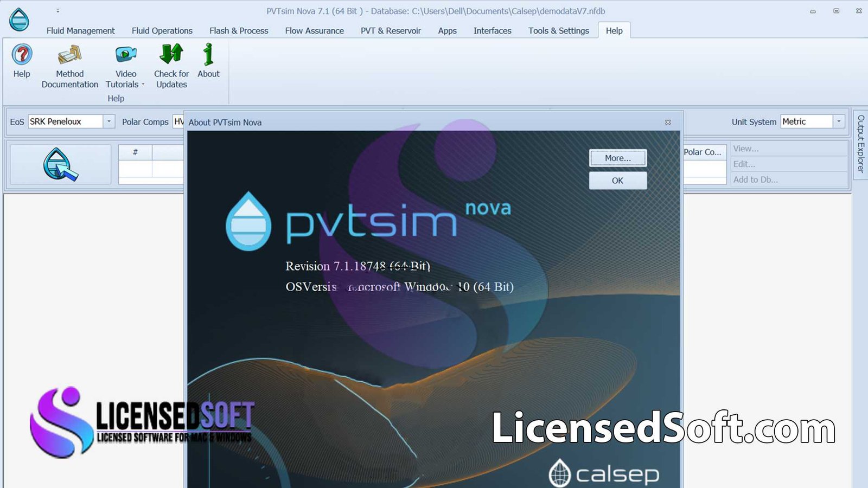The height and width of the screenshot is (488, 868).
Task: Click the PVTsim droplet application logo
Action: click(x=19, y=20)
